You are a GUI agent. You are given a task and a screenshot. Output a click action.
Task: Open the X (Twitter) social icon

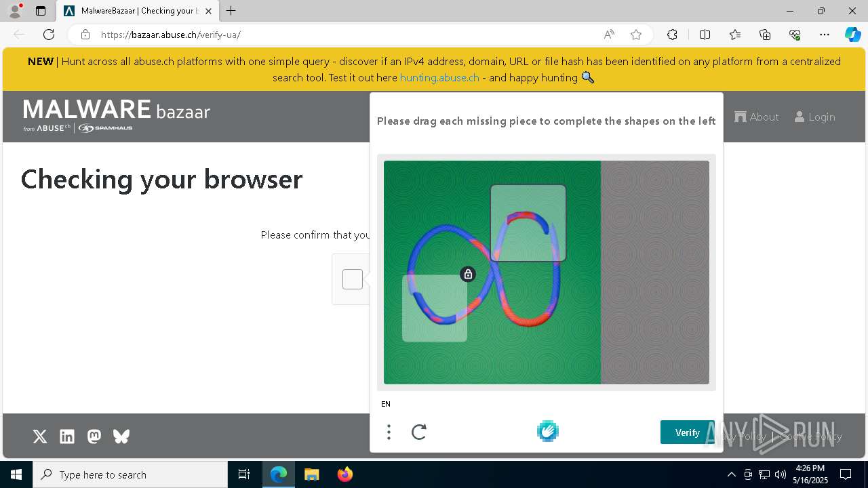click(x=40, y=436)
